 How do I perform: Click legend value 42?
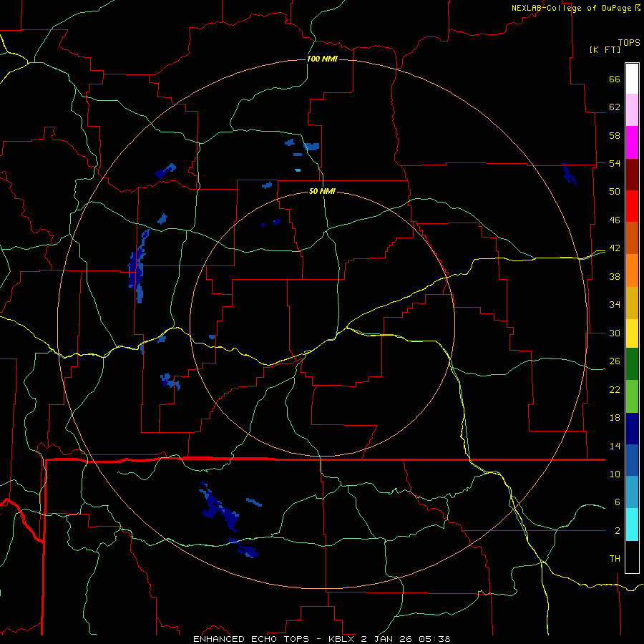coord(615,248)
